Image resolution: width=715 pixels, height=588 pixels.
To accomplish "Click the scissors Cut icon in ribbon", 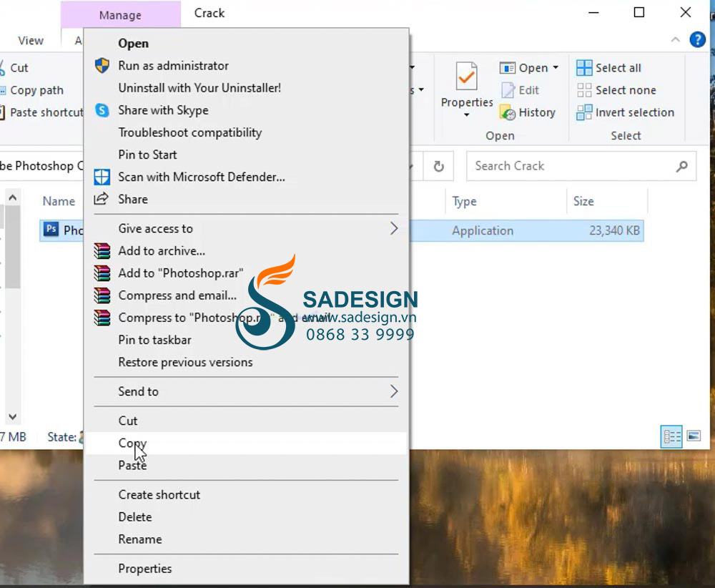I will coord(3,68).
